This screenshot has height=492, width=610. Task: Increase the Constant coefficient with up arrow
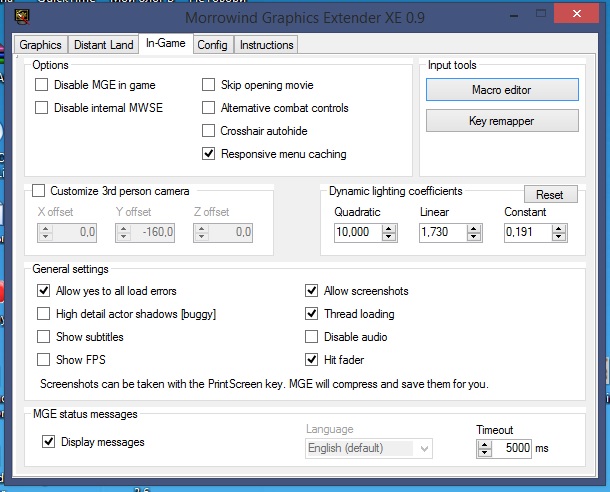click(x=559, y=229)
